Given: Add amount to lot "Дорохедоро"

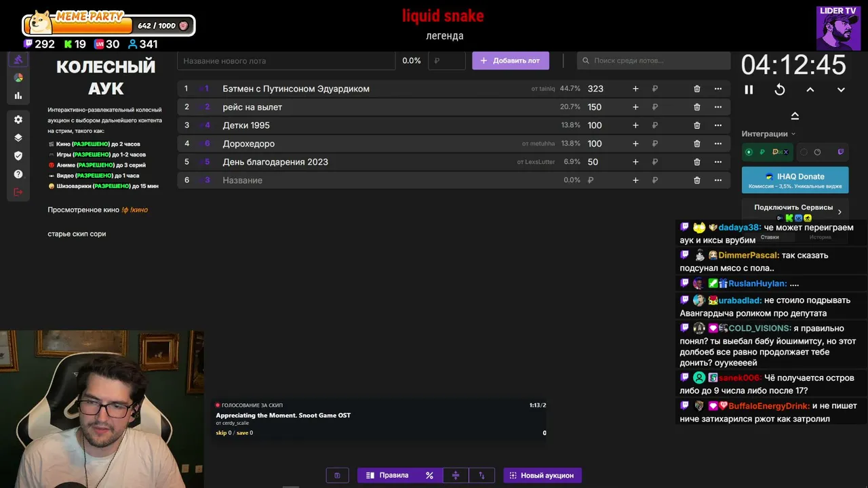Looking at the screenshot, I should (x=635, y=144).
